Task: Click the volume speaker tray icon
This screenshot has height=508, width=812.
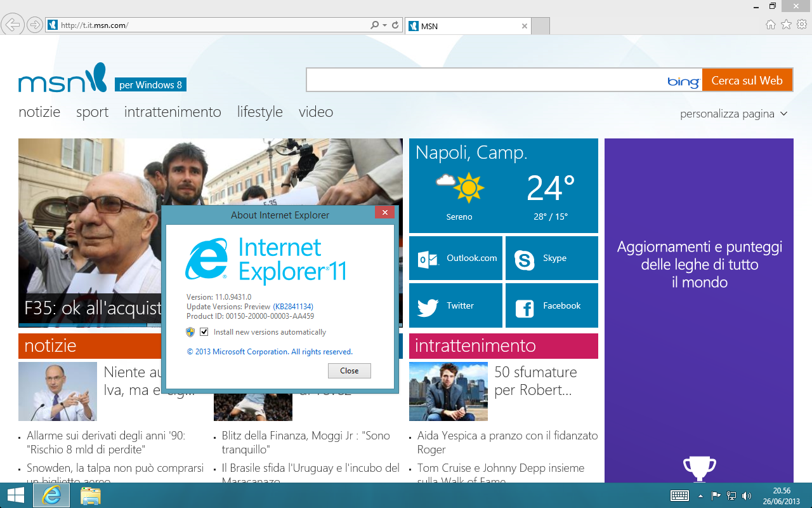Action: click(x=747, y=496)
